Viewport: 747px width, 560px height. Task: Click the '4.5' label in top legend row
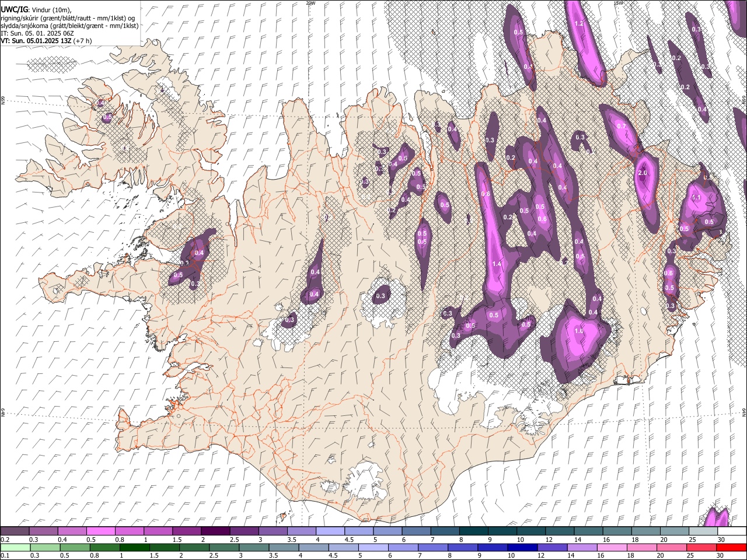click(349, 540)
